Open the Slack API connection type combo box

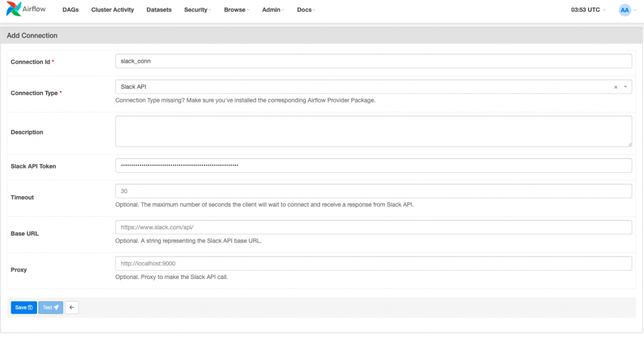click(x=374, y=87)
